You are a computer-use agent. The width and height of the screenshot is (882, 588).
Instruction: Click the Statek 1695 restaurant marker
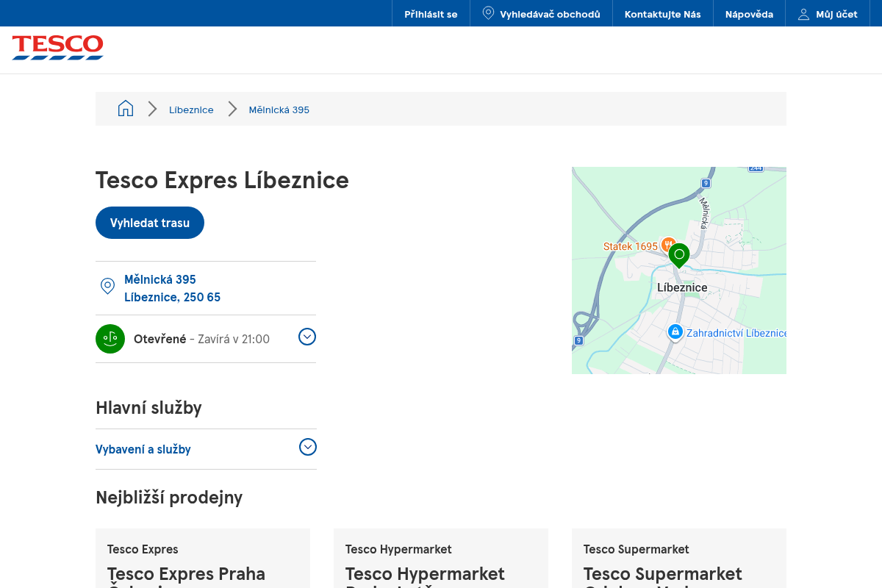pos(668,244)
